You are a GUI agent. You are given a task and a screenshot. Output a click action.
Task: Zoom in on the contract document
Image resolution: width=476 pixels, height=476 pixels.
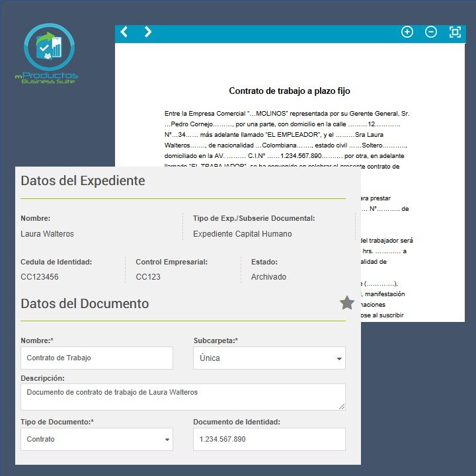tap(407, 32)
